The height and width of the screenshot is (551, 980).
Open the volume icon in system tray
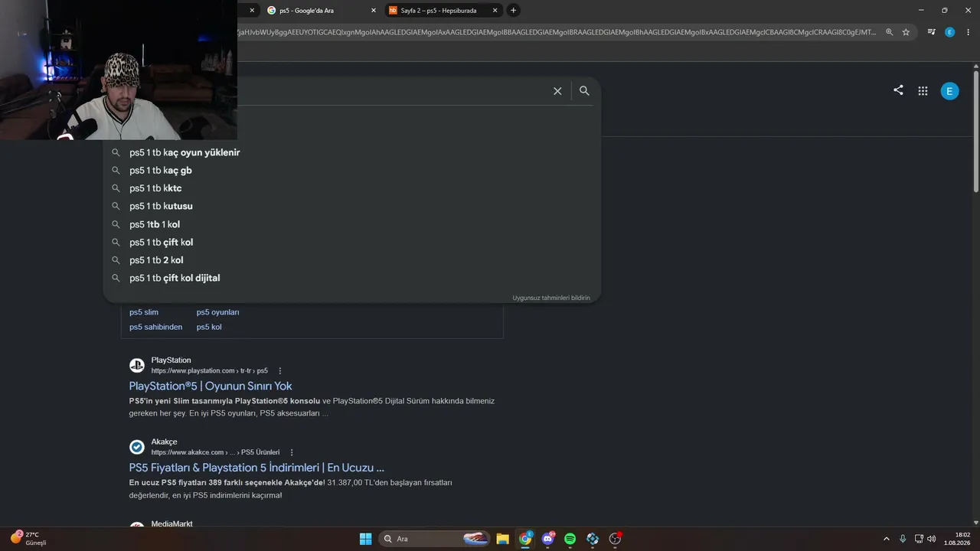point(932,539)
